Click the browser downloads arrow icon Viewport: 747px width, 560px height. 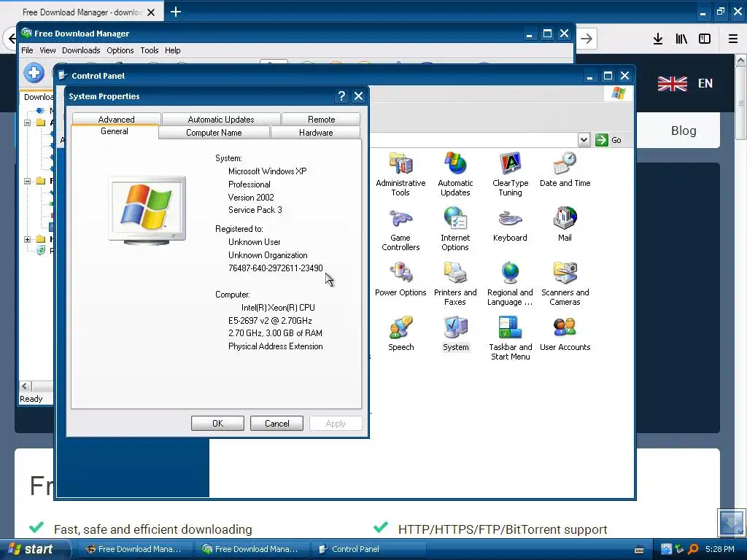[x=657, y=39]
